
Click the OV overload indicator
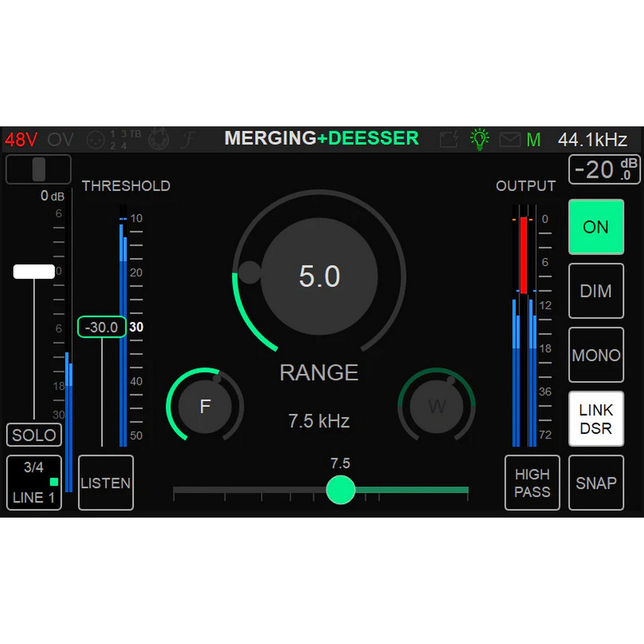[60, 140]
